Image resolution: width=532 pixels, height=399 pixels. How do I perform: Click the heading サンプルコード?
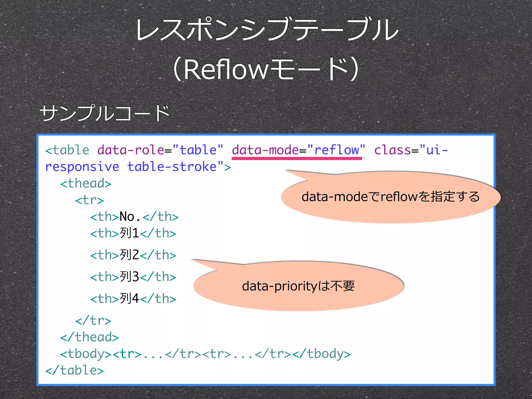pyautogui.click(x=105, y=113)
